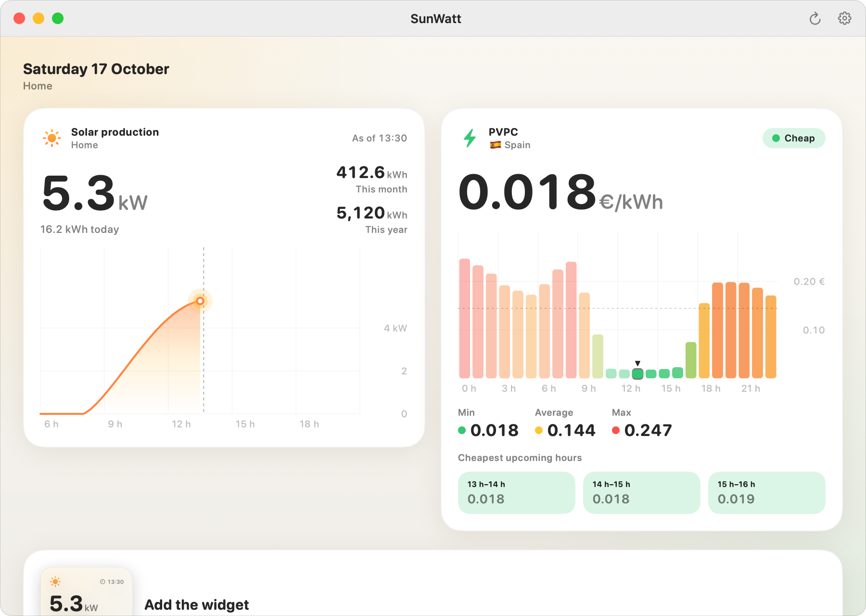Click the Cheap status badge

pyautogui.click(x=794, y=138)
